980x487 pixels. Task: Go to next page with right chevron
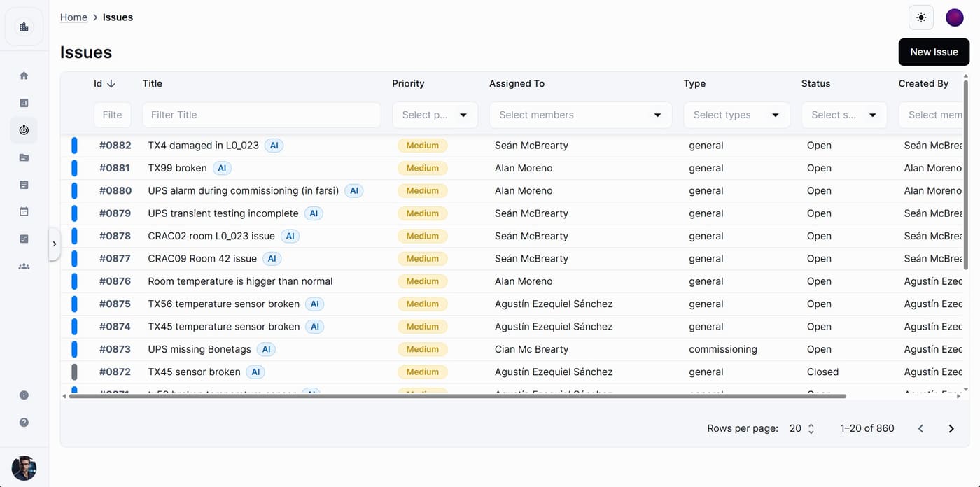(x=951, y=428)
